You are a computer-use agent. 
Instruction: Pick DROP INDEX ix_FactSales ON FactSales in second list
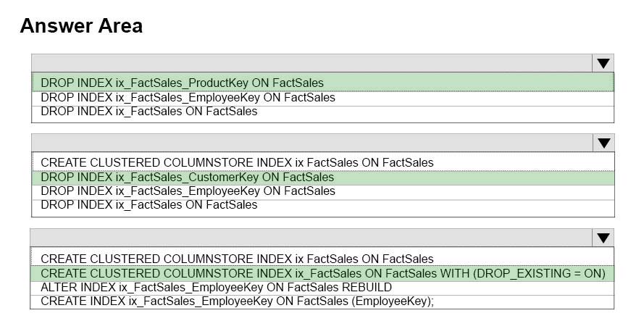149,204
